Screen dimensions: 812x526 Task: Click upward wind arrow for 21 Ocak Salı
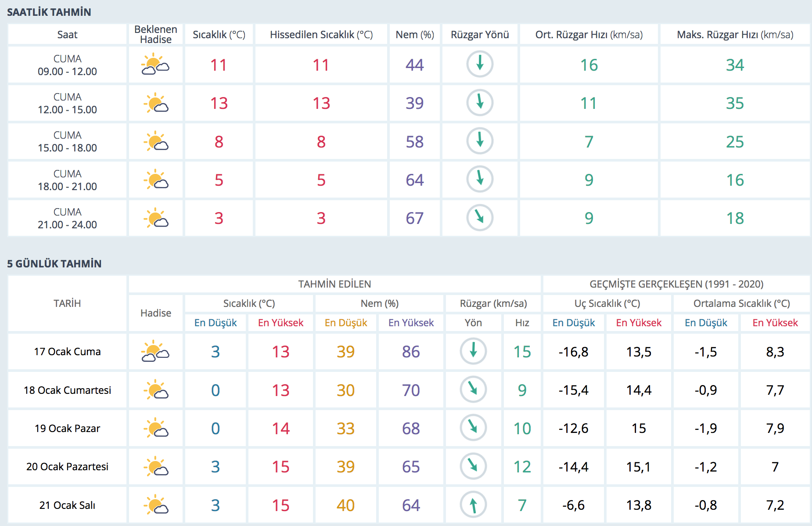(473, 505)
